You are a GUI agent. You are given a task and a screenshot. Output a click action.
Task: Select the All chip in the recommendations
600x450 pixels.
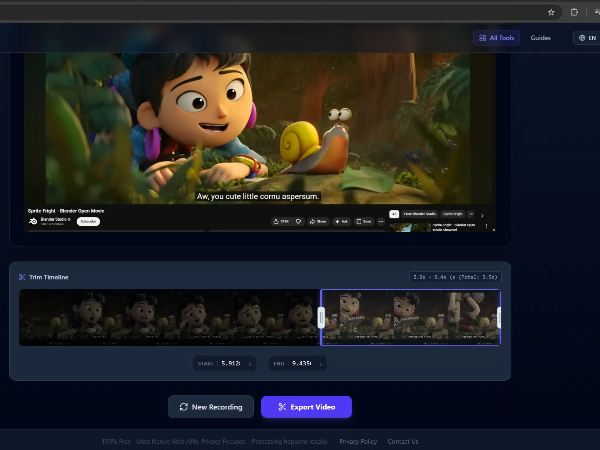394,214
